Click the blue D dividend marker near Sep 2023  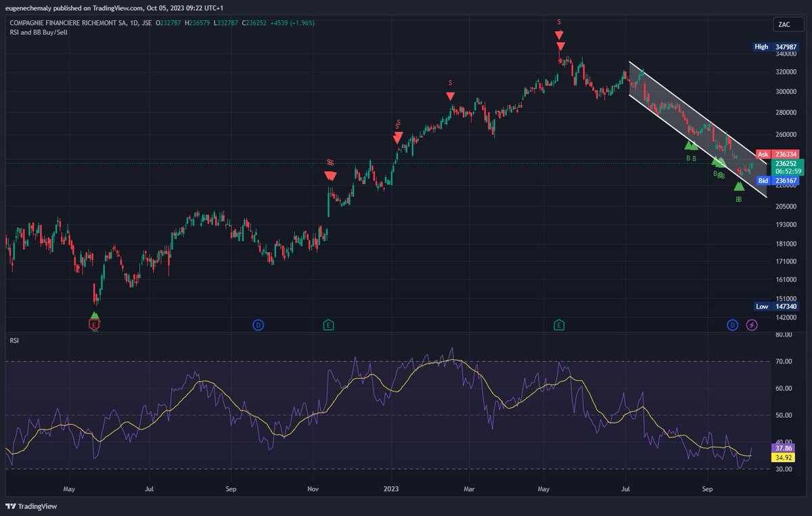(732, 325)
